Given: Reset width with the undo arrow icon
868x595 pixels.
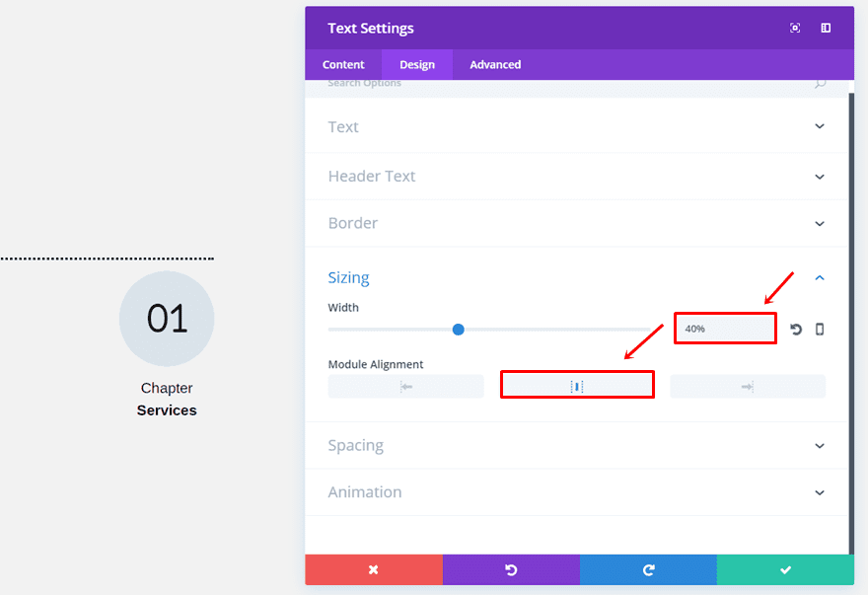Looking at the screenshot, I should coord(796,329).
